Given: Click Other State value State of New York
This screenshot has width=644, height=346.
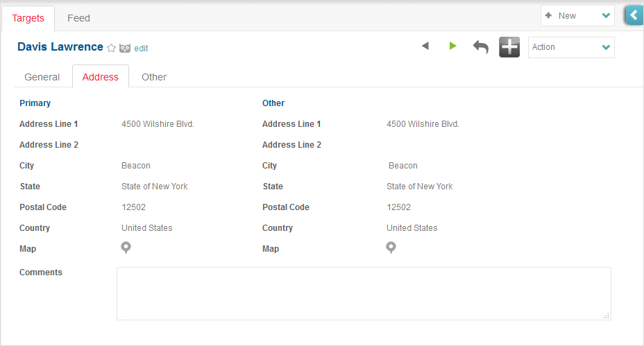Looking at the screenshot, I should tap(419, 187).
